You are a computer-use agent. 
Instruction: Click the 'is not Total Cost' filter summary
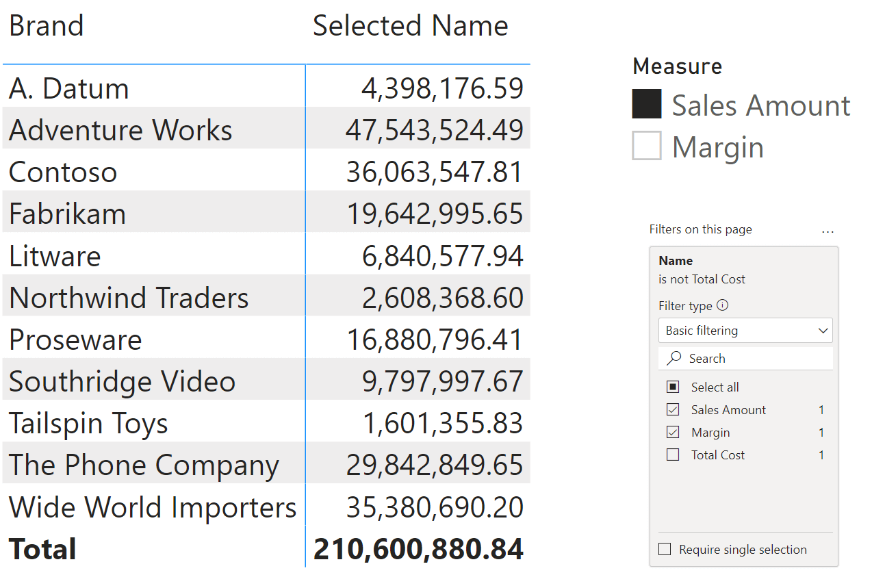[x=702, y=279]
